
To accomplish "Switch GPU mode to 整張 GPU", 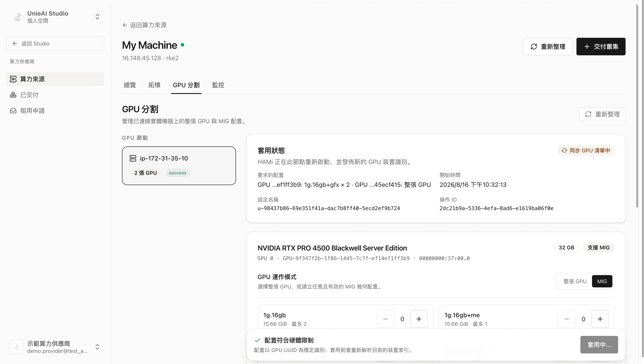I will coord(575,281).
